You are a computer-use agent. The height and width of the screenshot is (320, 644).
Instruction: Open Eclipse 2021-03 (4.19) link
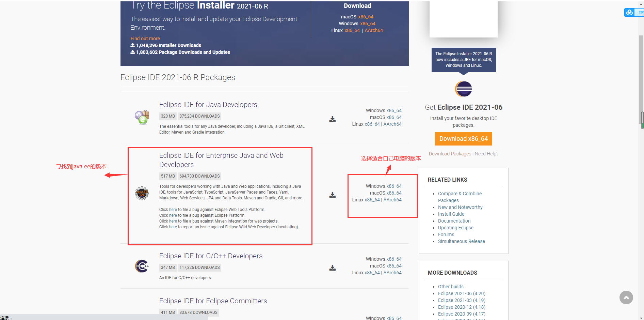point(462,300)
